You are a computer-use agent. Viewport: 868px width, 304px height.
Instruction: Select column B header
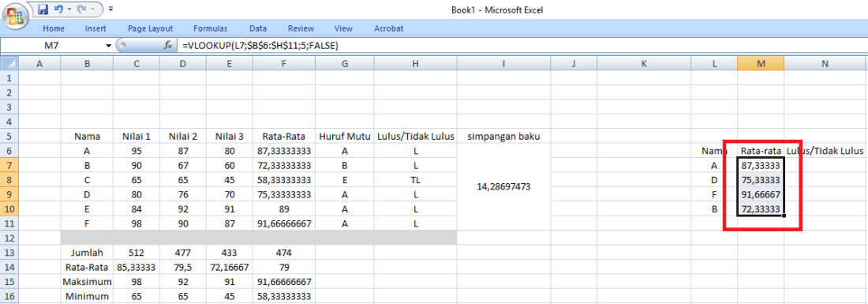coord(87,64)
